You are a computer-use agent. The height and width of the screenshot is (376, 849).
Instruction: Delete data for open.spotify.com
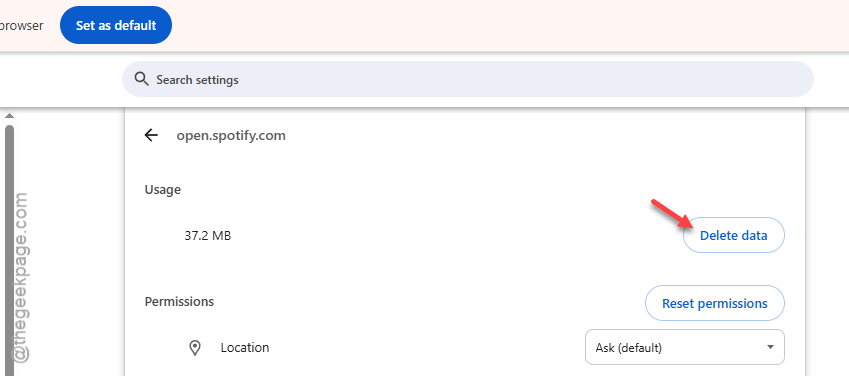coord(734,235)
